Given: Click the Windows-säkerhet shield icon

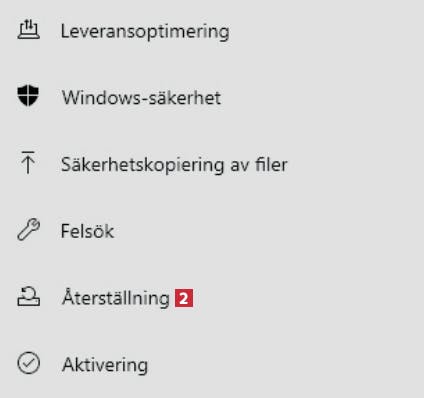Looking at the screenshot, I should tap(28, 95).
